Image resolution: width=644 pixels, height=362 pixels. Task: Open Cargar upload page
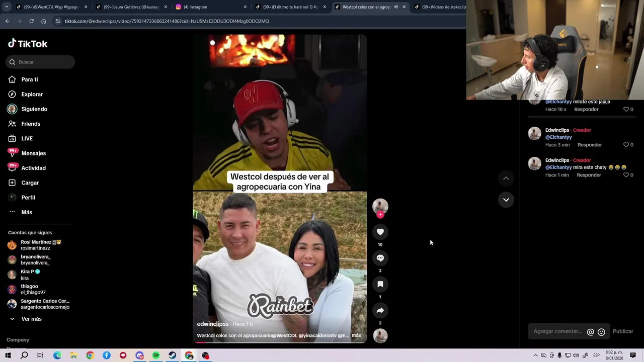[30, 183]
